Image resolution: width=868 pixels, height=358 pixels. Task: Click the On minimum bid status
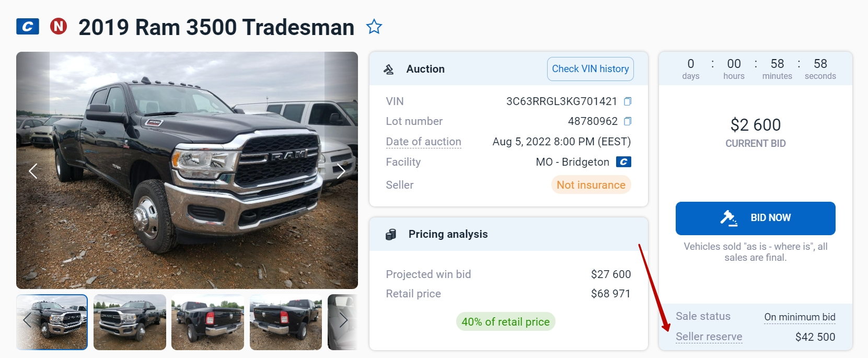pos(800,317)
